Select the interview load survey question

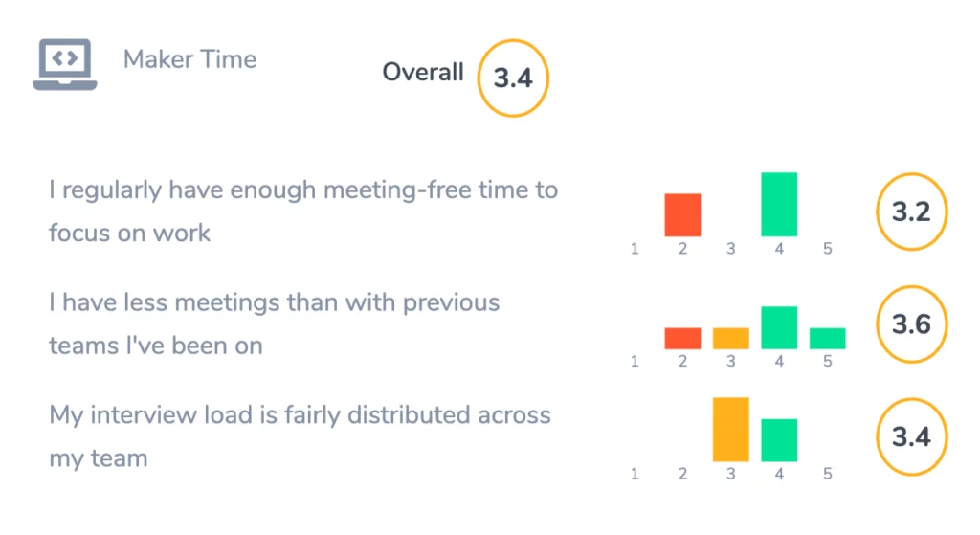[300, 436]
